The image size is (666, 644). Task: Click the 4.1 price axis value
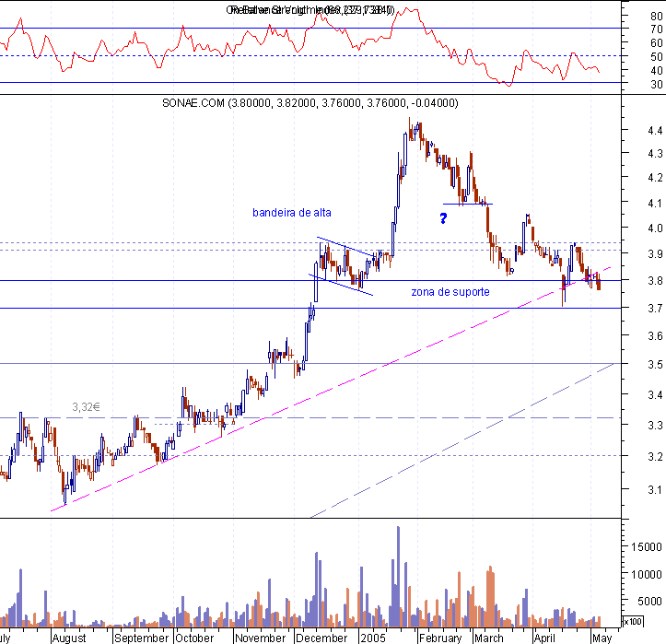point(655,203)
